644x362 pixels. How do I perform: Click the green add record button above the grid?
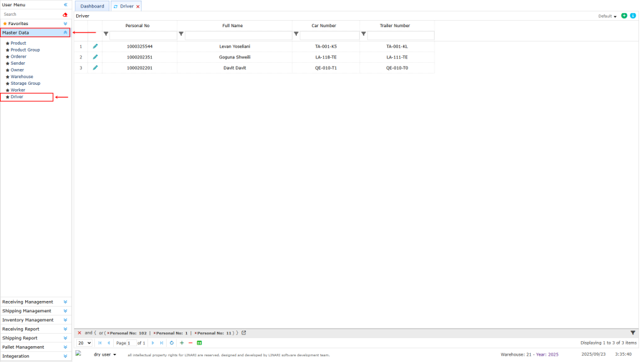pos(623,15)
